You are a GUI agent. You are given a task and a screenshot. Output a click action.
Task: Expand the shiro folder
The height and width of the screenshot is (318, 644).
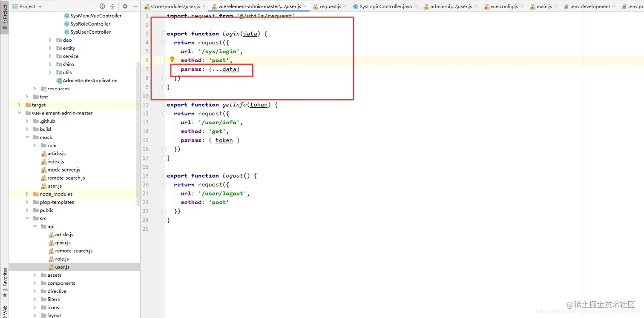tap(50, 64)
